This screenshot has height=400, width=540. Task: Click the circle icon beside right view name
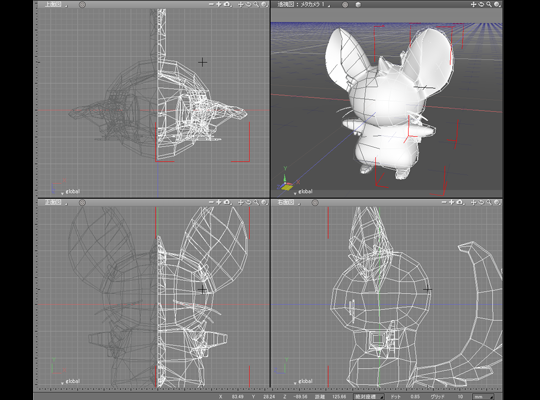point(315,203)
